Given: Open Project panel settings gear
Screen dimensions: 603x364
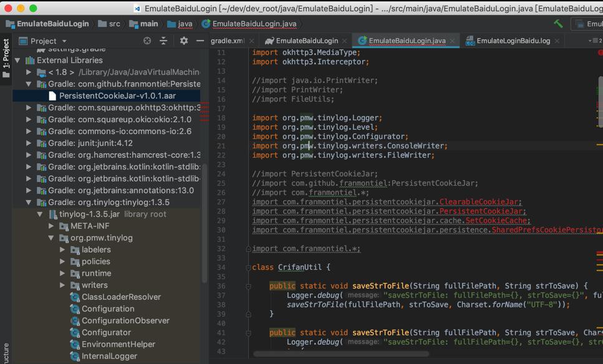Looking at the screenshot, I should coord(183,41).
